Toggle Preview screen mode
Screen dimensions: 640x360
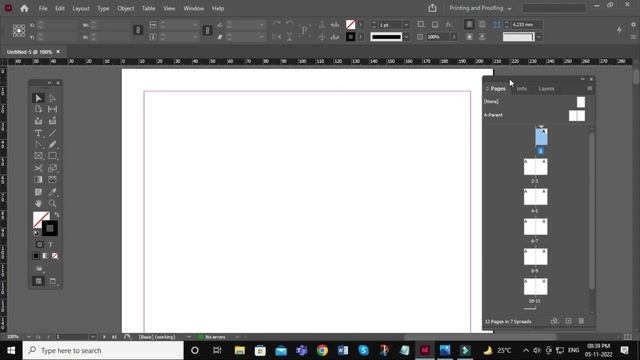tap(52, 281)
